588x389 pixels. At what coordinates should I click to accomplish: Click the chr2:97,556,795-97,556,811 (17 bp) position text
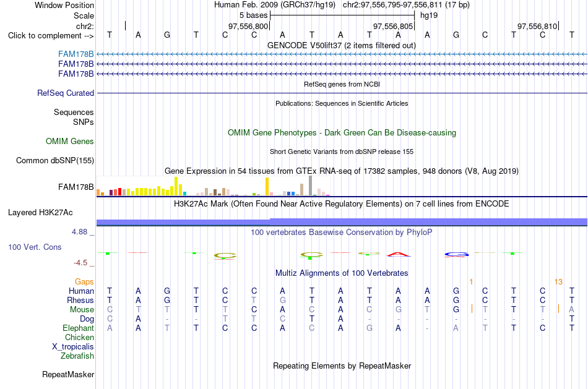(406, 5)
